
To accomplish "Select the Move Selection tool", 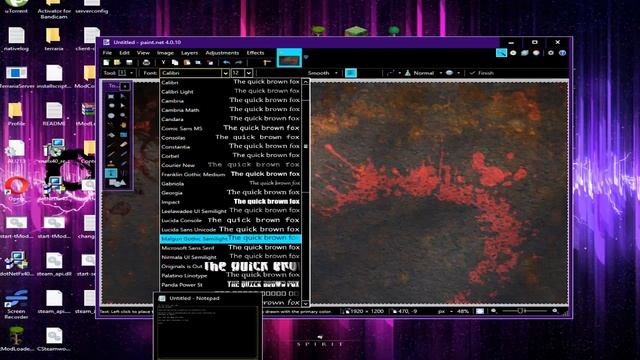I will tap(123, 106).
